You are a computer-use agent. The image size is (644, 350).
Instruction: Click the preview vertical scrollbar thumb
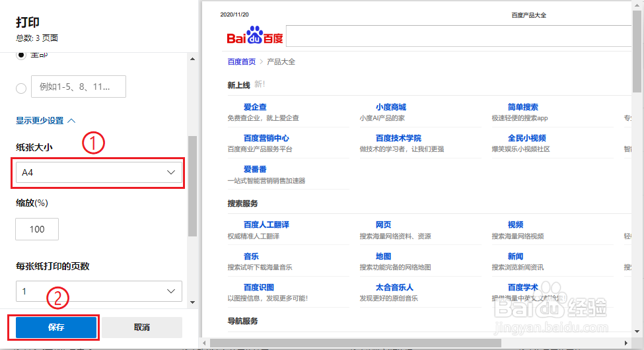[x=637, y=52]
